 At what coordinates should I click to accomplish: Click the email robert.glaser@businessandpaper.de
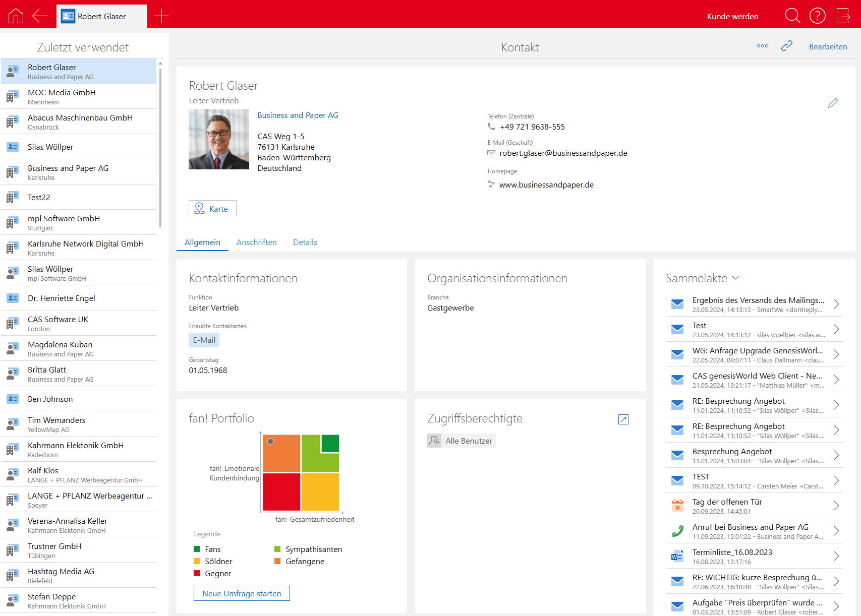pyautogui.click(x=563, y=153)
